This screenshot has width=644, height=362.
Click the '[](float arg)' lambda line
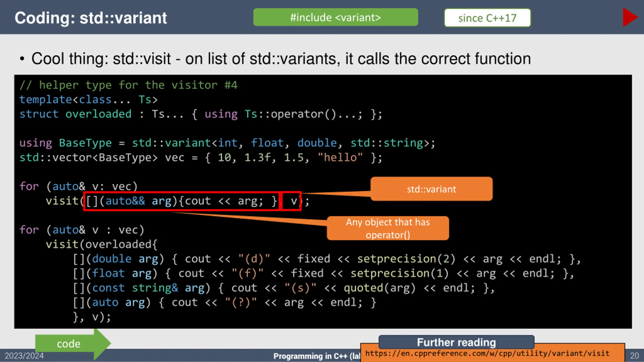click(x=324, y=274)
